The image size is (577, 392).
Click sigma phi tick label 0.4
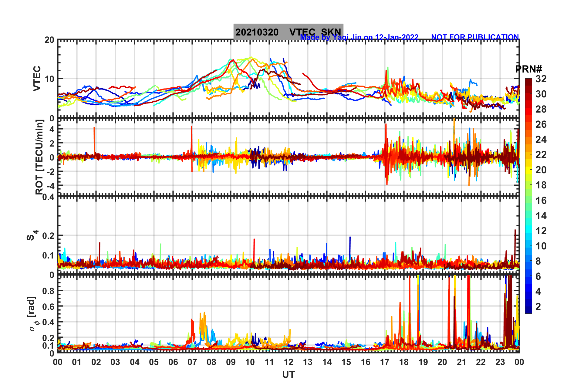pos(48,322)
